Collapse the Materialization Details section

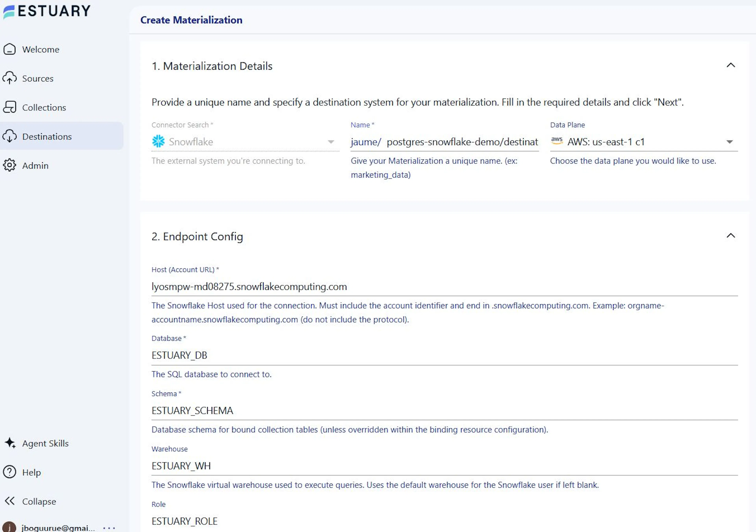[731, 65]
